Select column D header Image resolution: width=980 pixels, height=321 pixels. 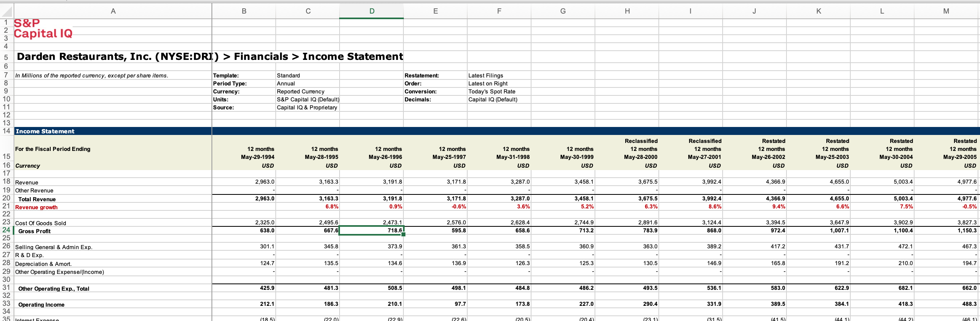point(371,11)
